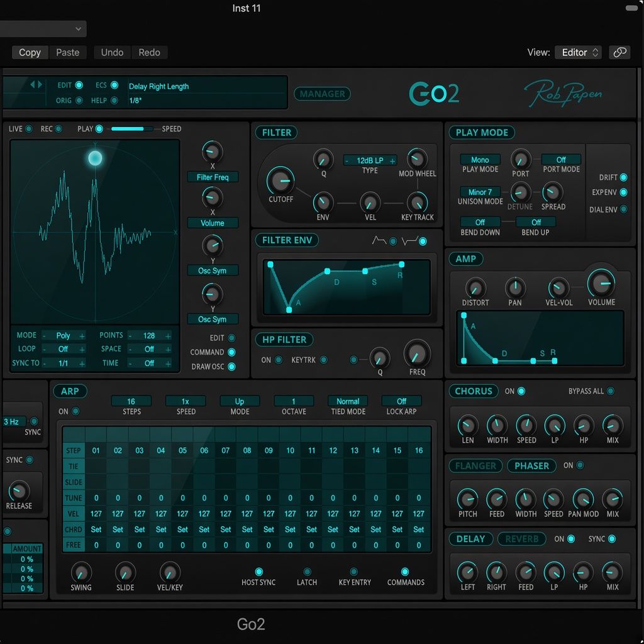Viewport: 644px width, 644px height.
Task: Click the MOD WHEEL knob
Action: pos(417,158)
